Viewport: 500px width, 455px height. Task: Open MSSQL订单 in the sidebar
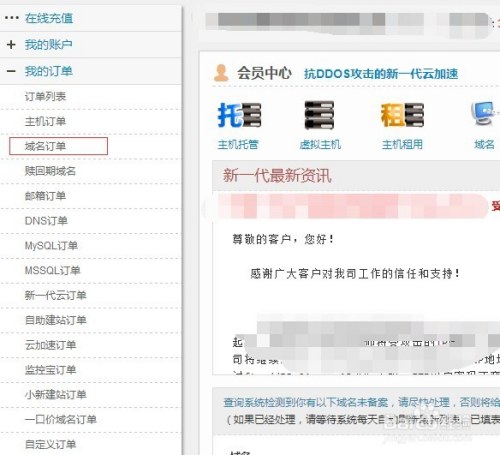tap(53, 270)
